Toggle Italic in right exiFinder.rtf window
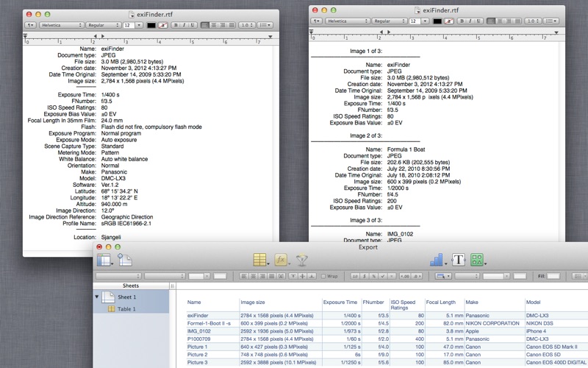 [470, 21]
